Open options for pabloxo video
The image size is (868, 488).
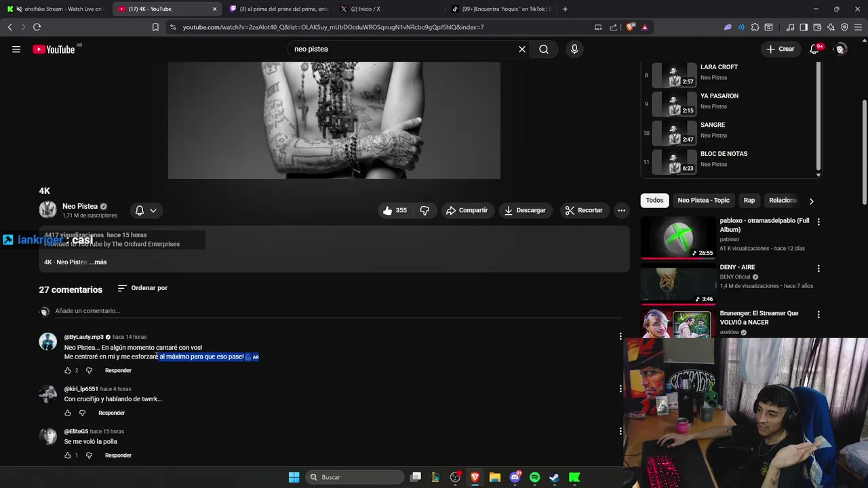pos(818,222)
